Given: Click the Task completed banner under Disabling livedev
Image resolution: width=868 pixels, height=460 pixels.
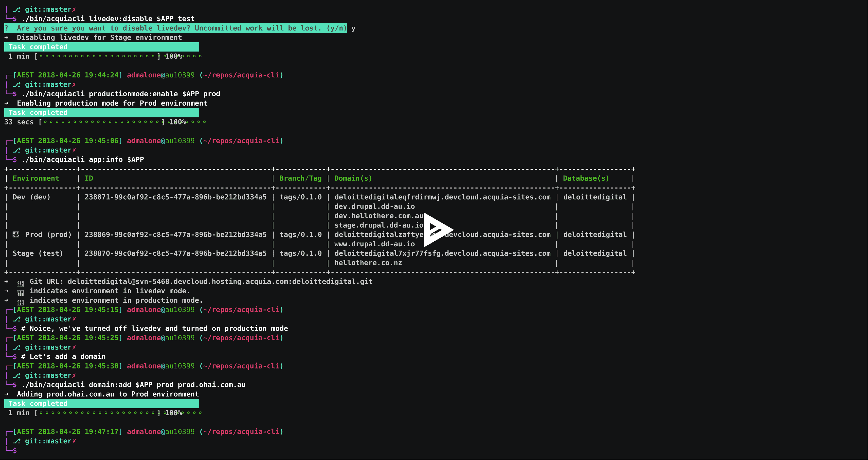Looking at the screenshot, I should (102, 47).
